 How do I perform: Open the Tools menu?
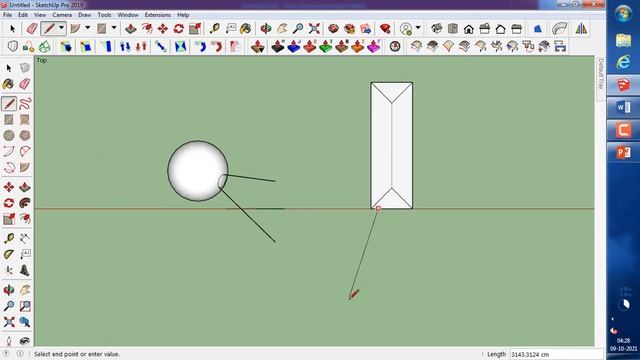click(x=104, y=15)
